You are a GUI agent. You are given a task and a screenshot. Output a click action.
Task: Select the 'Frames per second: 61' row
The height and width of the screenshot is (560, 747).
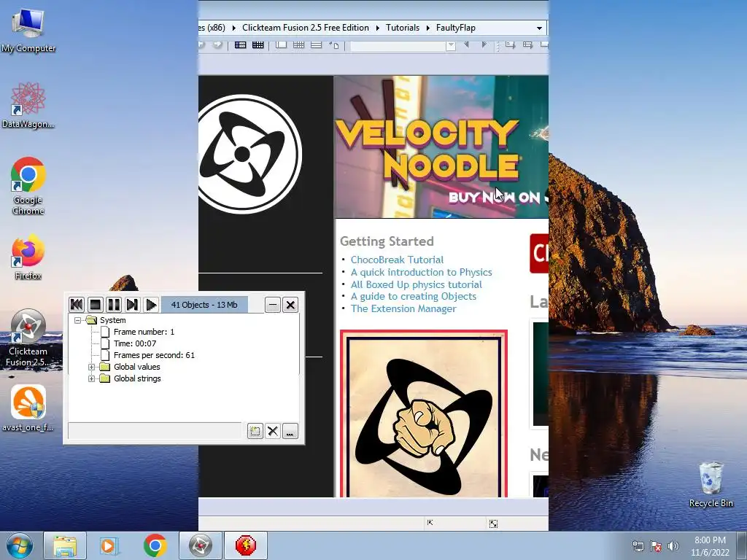(154, 355)
